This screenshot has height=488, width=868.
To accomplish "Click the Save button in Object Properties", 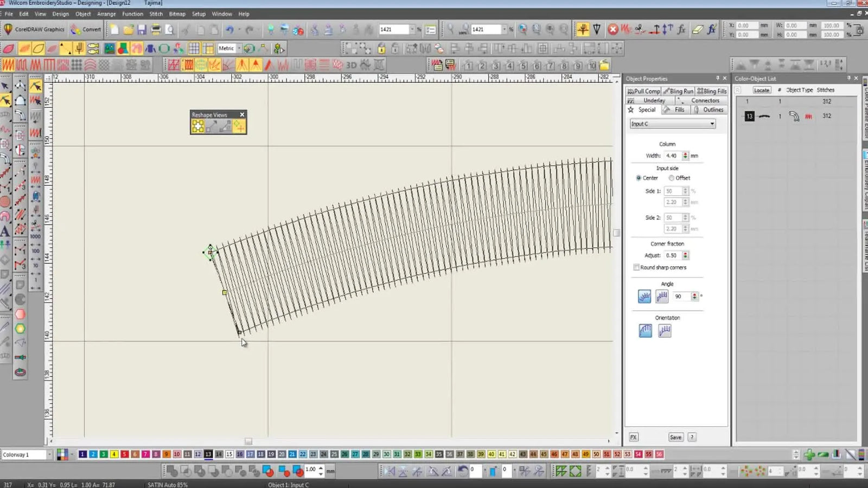I will click(x=675, y=437).
